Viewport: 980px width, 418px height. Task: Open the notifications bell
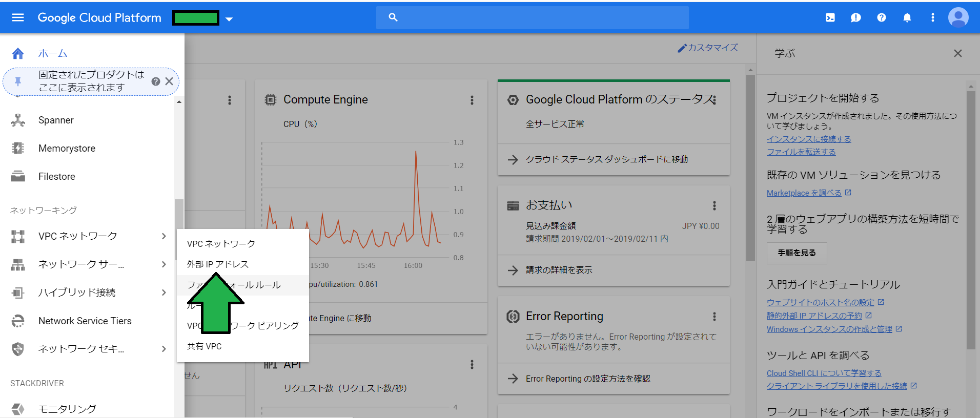pyautogui.click(x=907, y=18)
